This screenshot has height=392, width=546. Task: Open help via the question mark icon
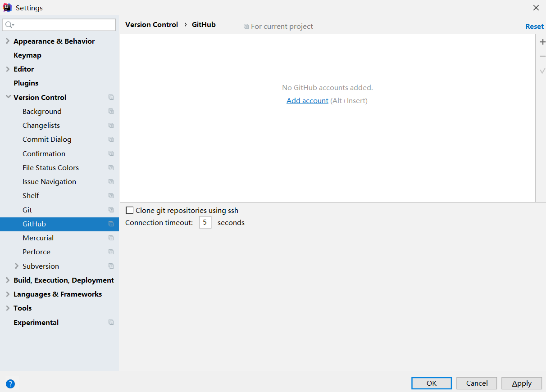[x=10, y=384]
